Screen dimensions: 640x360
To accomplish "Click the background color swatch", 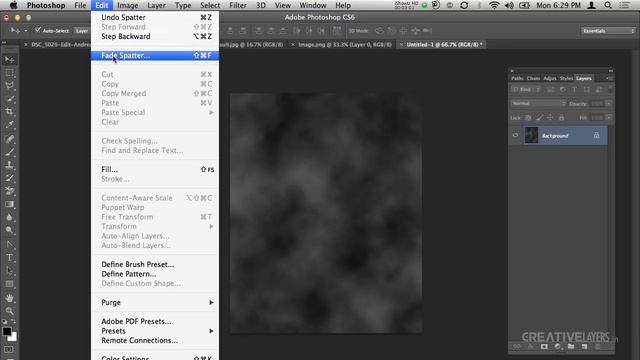I will click(13, 338).
